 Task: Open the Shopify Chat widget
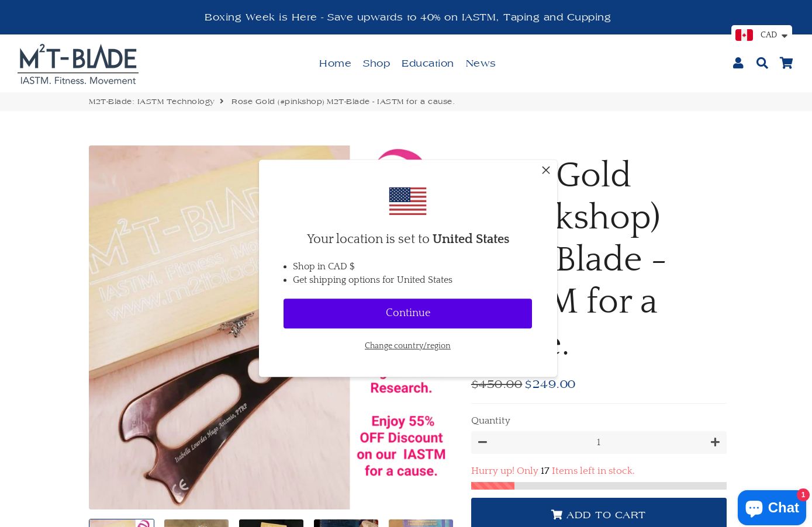pos(772,508)
